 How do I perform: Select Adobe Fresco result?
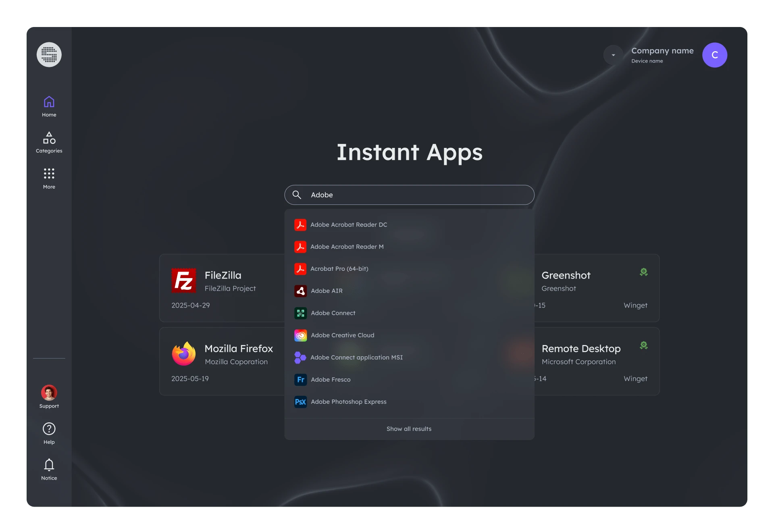[410, 380]
